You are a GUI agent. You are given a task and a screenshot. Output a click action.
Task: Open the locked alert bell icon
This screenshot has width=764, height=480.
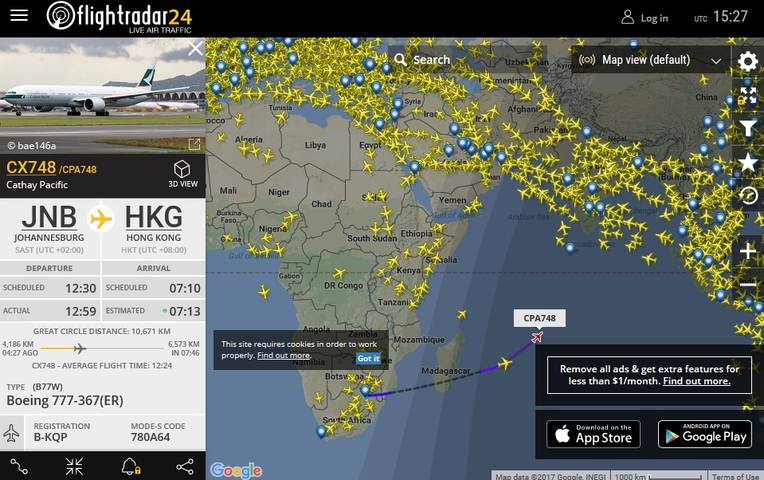point(130,467)
